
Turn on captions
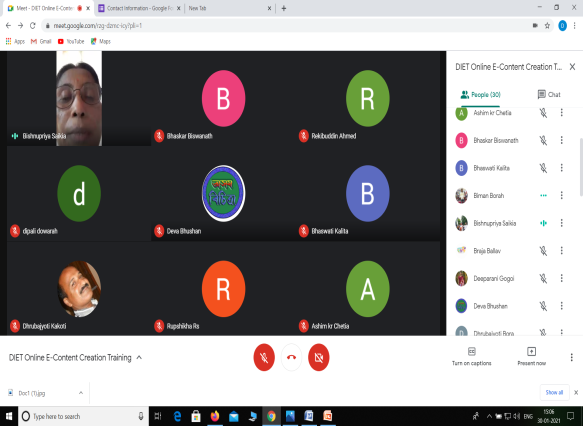pos(471,356)
